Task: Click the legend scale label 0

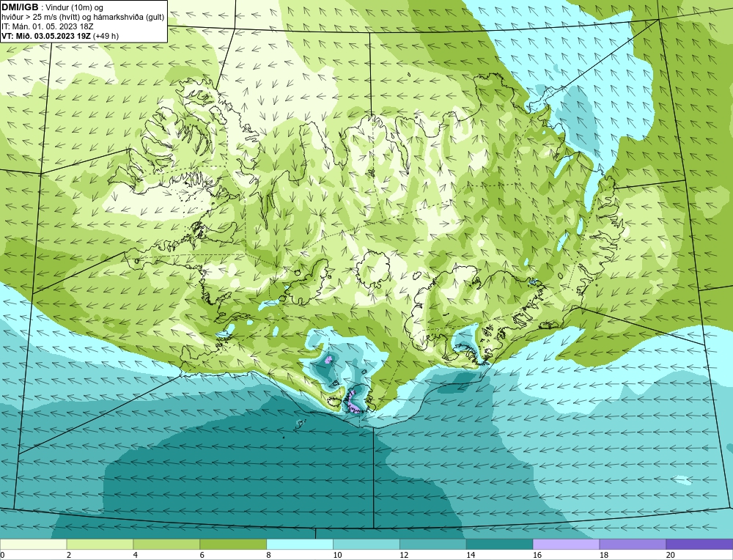Action: tap(2, 555)
